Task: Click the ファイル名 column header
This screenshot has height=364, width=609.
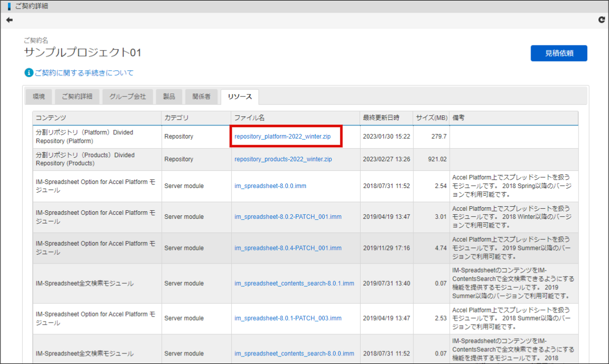Action: pos(249,118)
